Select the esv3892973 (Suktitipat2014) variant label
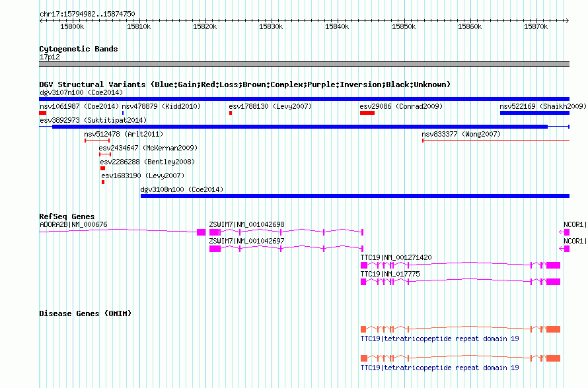 [93, 120]
